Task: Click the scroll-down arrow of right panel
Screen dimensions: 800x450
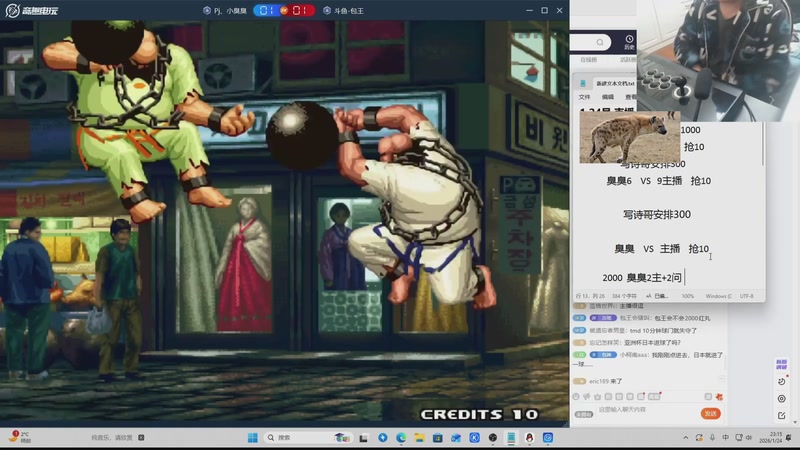Action: point(795,422)
